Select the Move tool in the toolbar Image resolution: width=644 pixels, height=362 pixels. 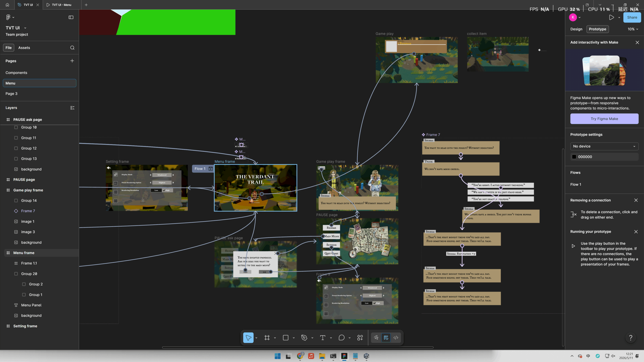click(248, 338)
